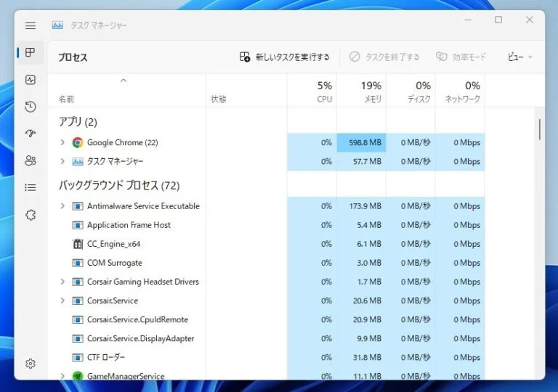Screen dimensions: 558x392
Task: Open the Details list icon in sidebar
Action: 31,187
